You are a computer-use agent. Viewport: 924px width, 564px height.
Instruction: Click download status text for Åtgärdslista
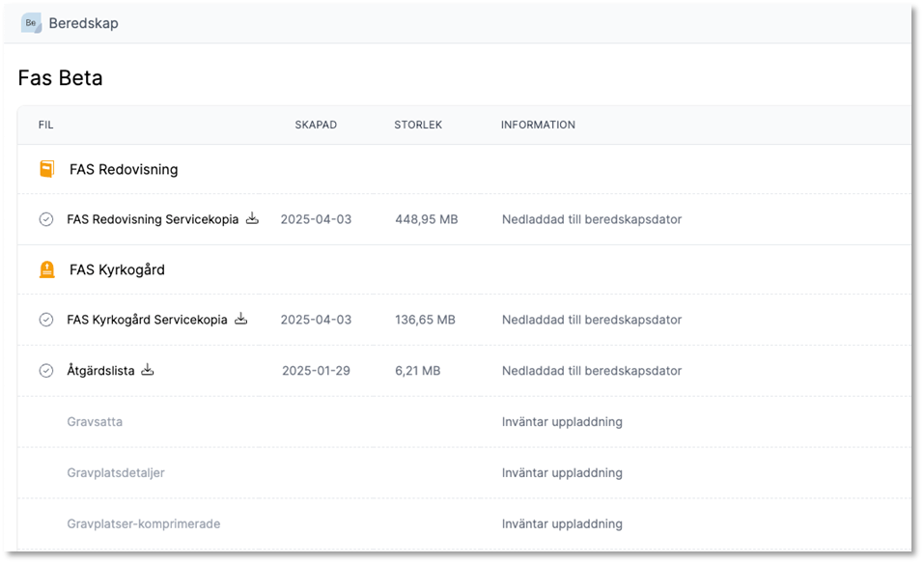click(x=592, y=371)
